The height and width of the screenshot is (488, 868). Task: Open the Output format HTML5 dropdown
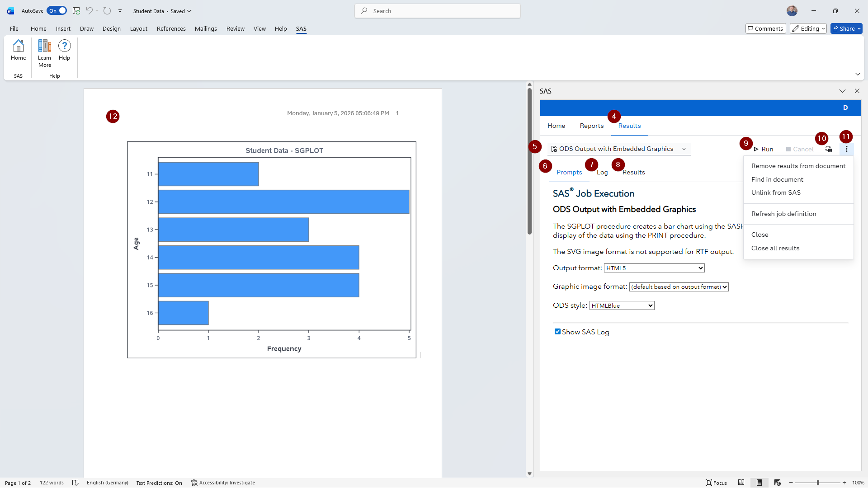click(654, 268)
